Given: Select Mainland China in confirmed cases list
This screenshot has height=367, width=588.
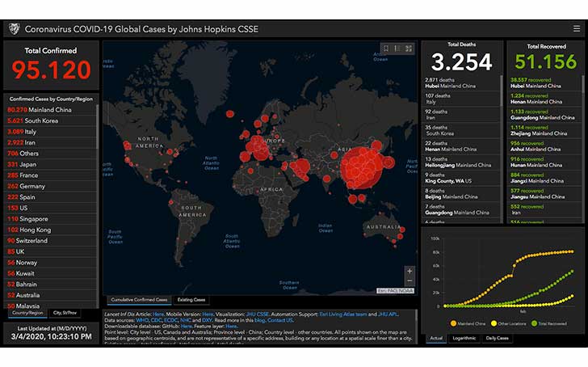Looking at the screenshot, I should click(51, 110).
